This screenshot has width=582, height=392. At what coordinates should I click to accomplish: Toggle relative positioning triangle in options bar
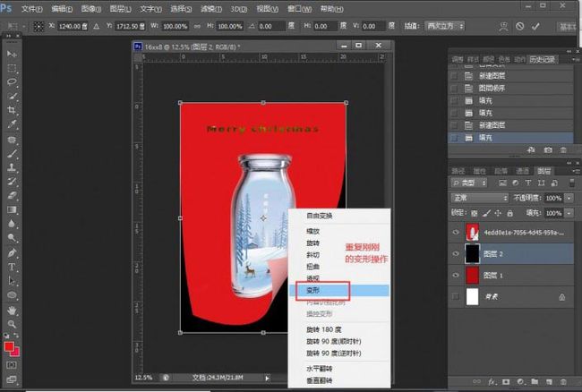point(97,26)
